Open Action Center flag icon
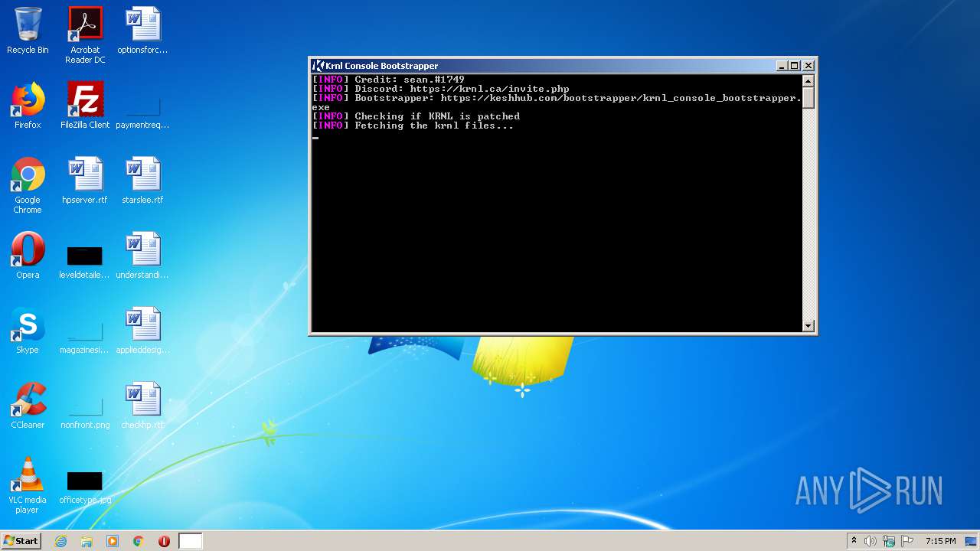This screenshot has height=551, width=980. coord(907,541)
